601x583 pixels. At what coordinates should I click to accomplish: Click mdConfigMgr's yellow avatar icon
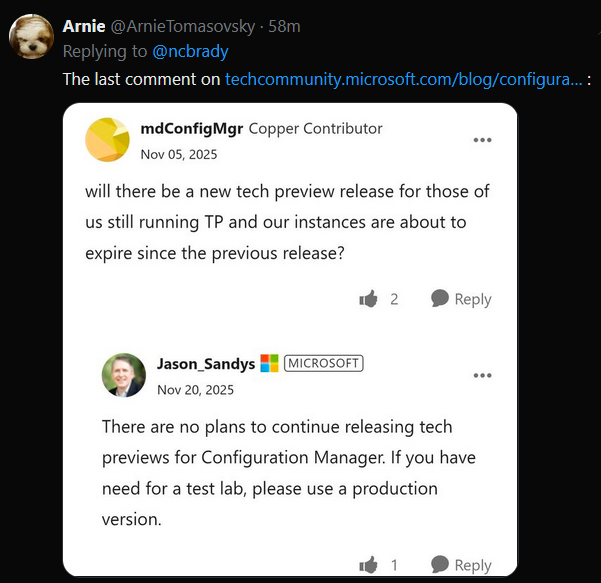(107, 140)
